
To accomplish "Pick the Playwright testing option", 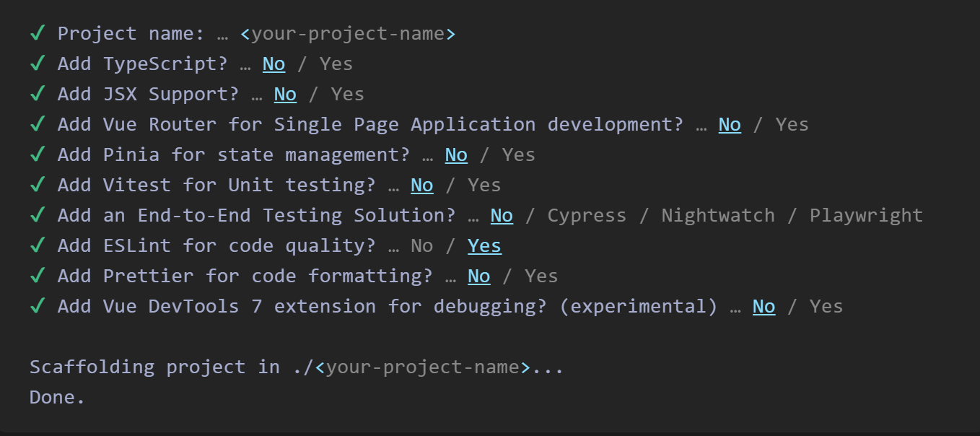I will [x=866, y=216].
